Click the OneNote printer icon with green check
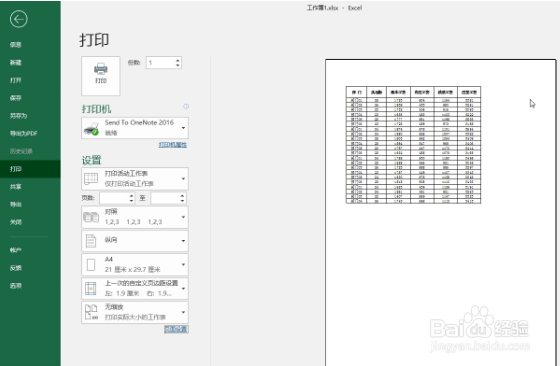 [x=91, y=129]
